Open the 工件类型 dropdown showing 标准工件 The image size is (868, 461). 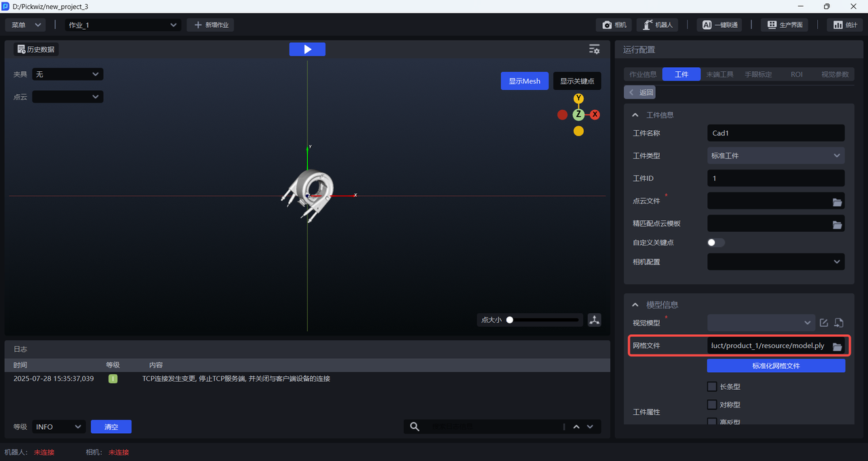coord(775,156)
